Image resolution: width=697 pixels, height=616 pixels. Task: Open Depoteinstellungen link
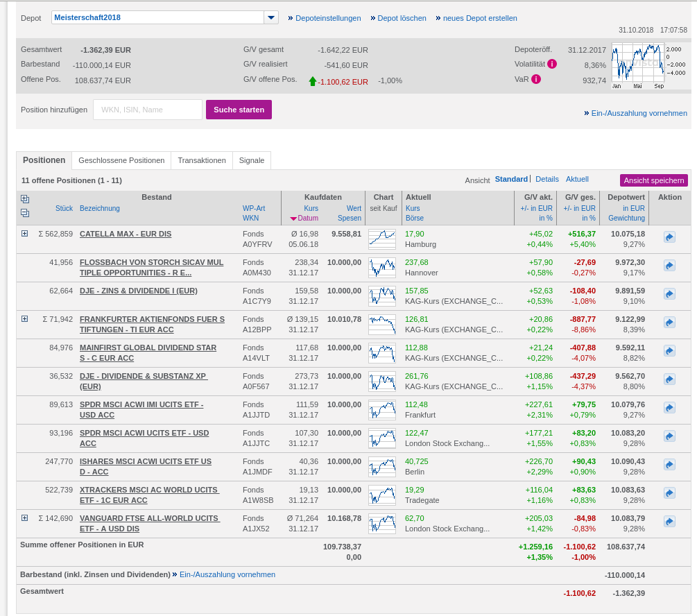point(328,18)
